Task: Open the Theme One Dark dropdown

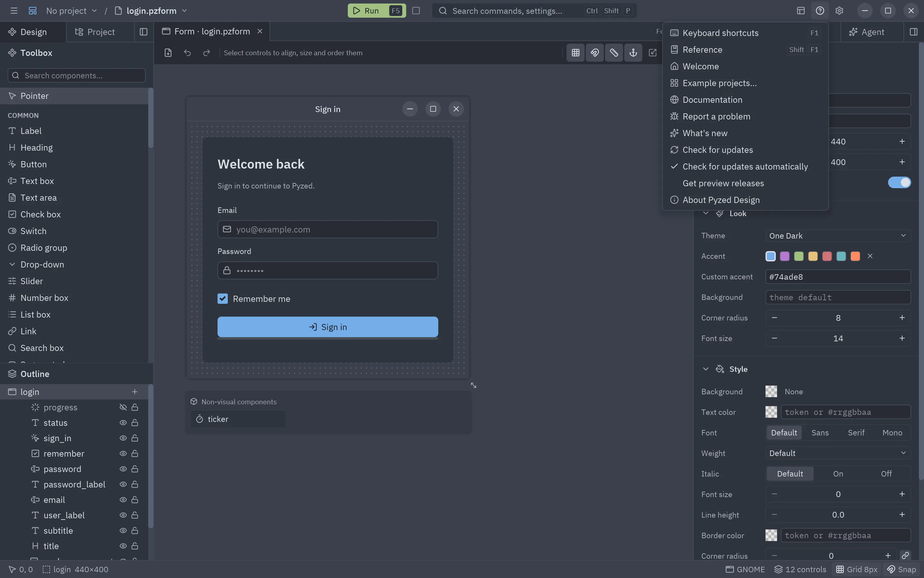Action: tap(838, 236)
